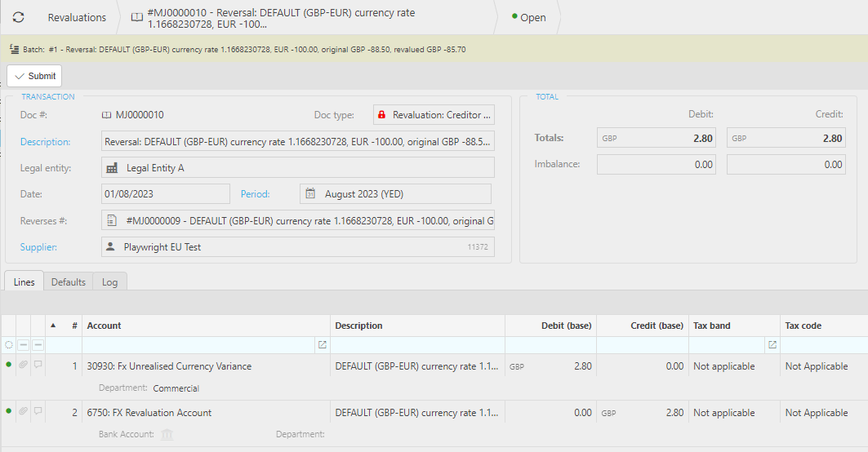Open the Account filter lookup icon
The height and width of the screenshot is (452, 868).
click(323, 344)
